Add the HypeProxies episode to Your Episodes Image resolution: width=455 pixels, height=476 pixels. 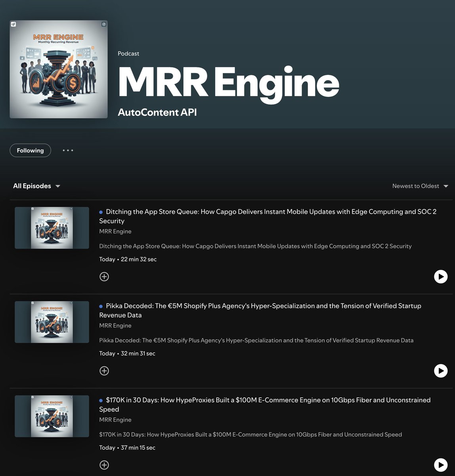(104, 464)
